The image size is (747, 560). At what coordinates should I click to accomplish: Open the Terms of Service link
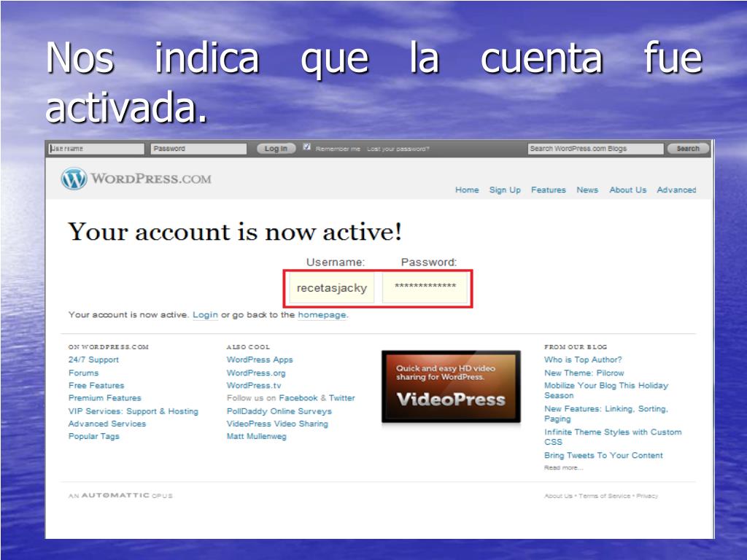605,496
